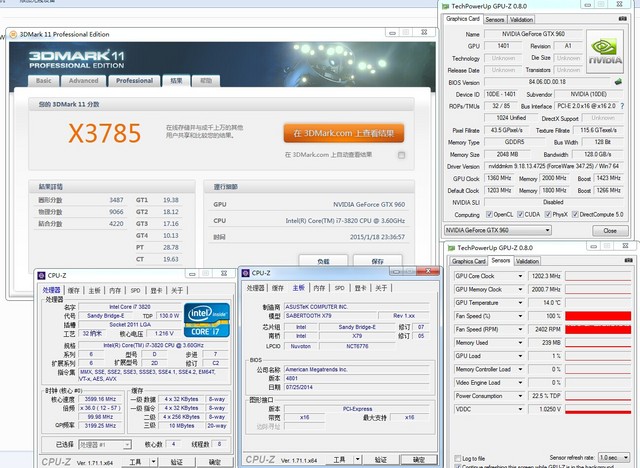Click the load button in 3DMark results
The width and height of the screenshot is (640, 468).
tap(323, 261)
